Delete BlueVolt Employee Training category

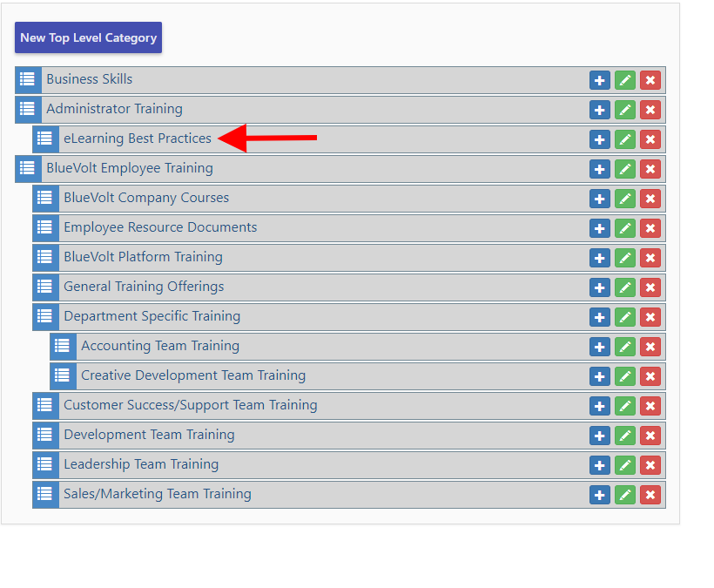[650, 169]
